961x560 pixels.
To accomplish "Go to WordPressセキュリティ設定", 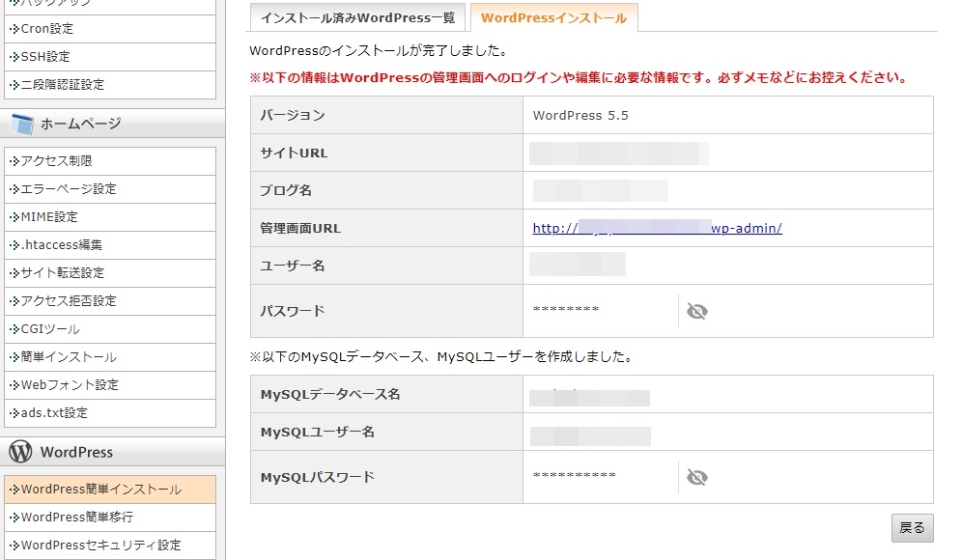I will point(100,546).
